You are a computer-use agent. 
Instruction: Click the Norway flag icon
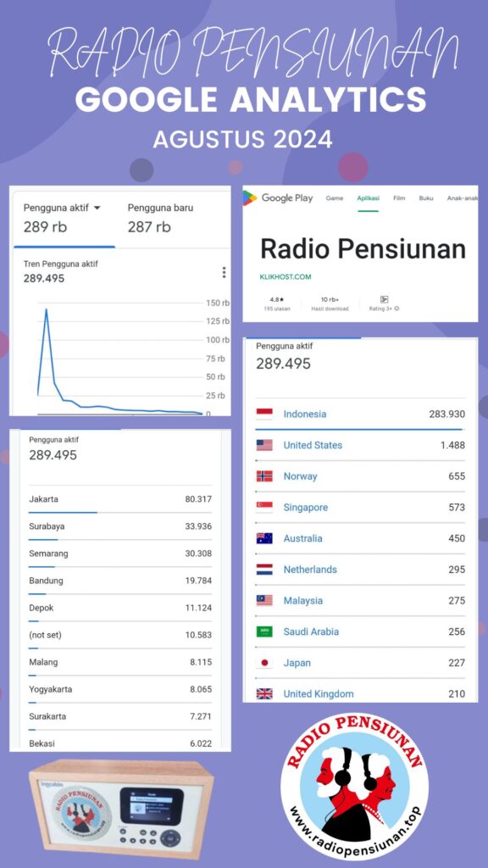(x=264, y=476)
